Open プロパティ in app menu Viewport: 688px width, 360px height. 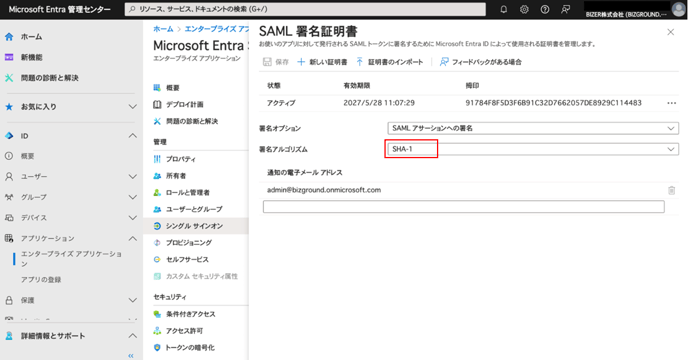pos(181,159)
